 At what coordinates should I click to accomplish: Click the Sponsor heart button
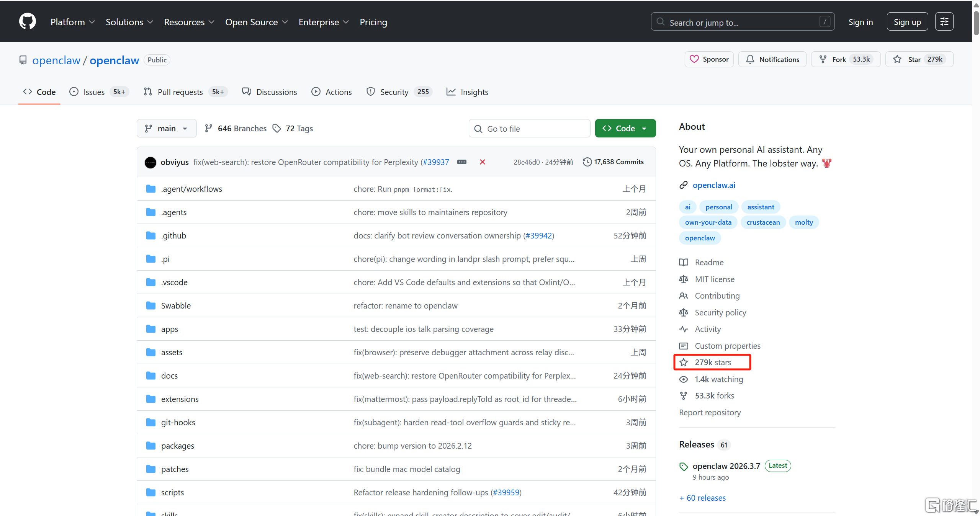709,59
